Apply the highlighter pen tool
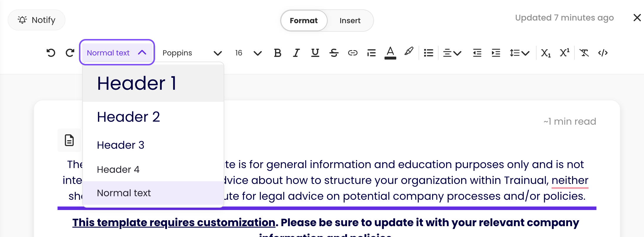644x237 pixels. click(x=409, y=52)
